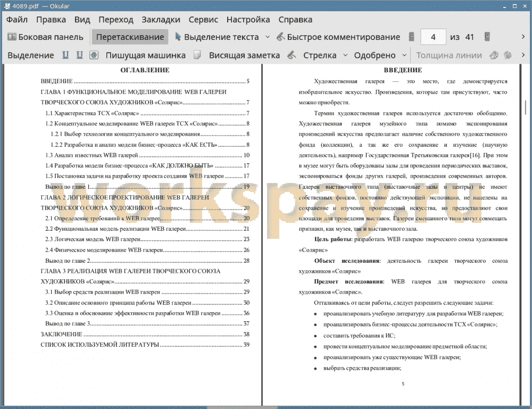Open the Закладки menu
Image resolution: width=532 pixels, height=409 pixels.
coord(161,20)
